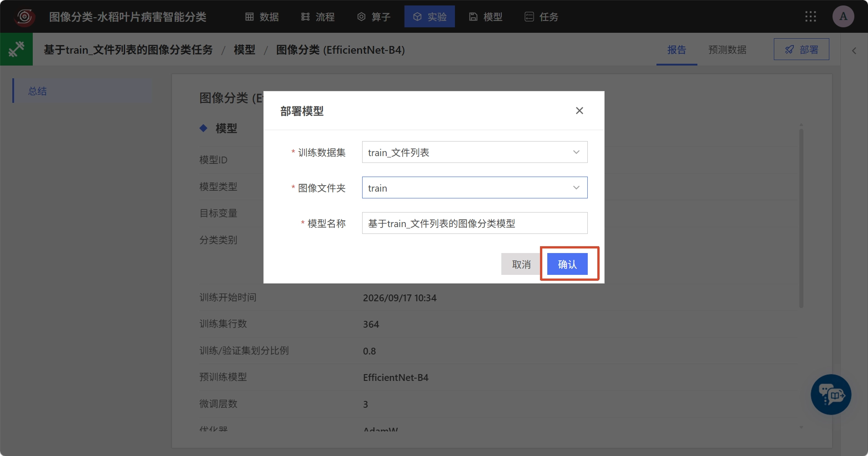This screenshot has width=868, height=456.
Task: Click the 取消 button
Action: pyautogui.click(x=521, y=264)
